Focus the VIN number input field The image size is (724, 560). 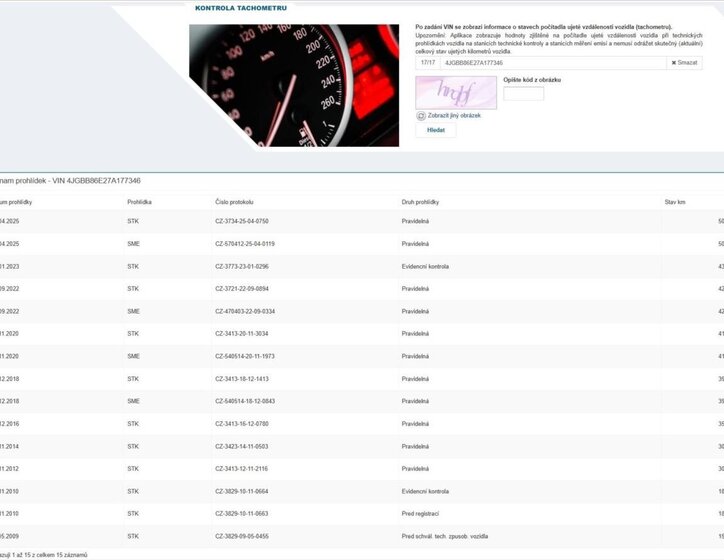pyautogui.click(x=553, y=63)
